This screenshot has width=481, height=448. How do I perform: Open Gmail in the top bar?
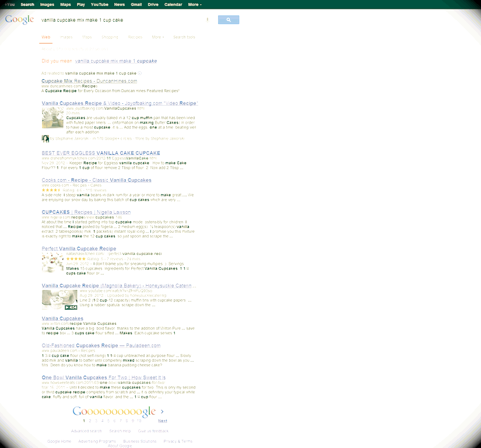pos(136,5)
